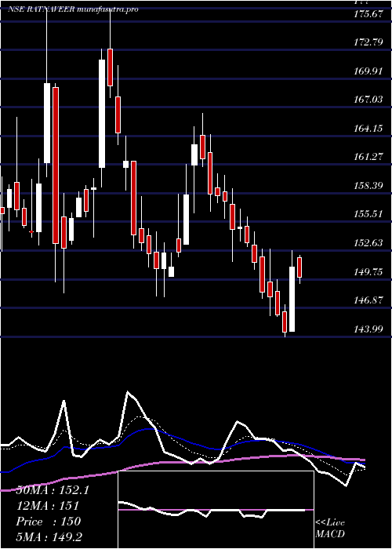This screenshot has width=392, height=549.
Task: Click the 164.15 price axis label
Action: 368,129
